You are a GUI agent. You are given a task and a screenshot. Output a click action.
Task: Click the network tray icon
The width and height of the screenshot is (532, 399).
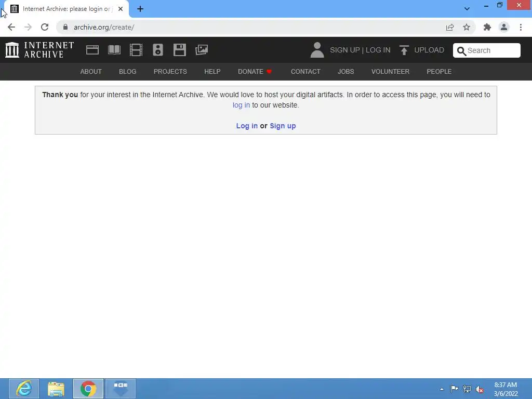tap(467, 389)
